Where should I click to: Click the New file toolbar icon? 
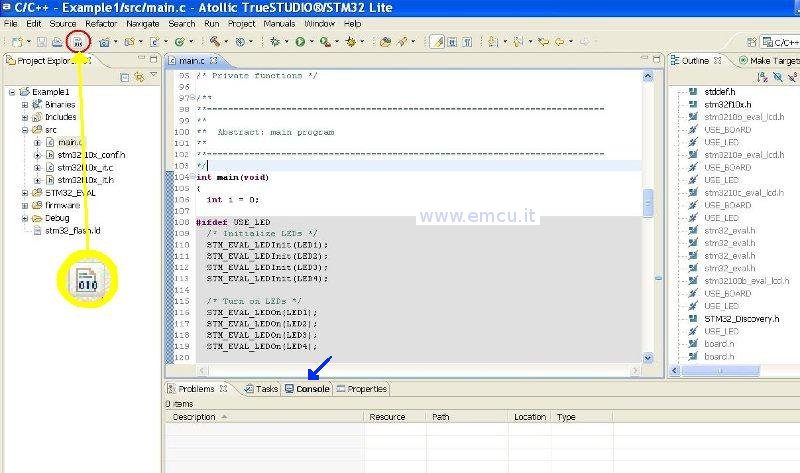(x=17, y=42)
